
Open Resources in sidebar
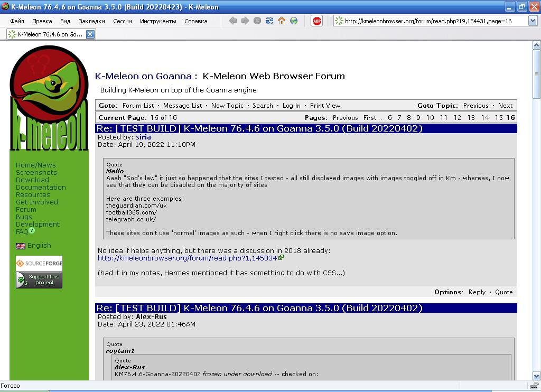(33, 195)
